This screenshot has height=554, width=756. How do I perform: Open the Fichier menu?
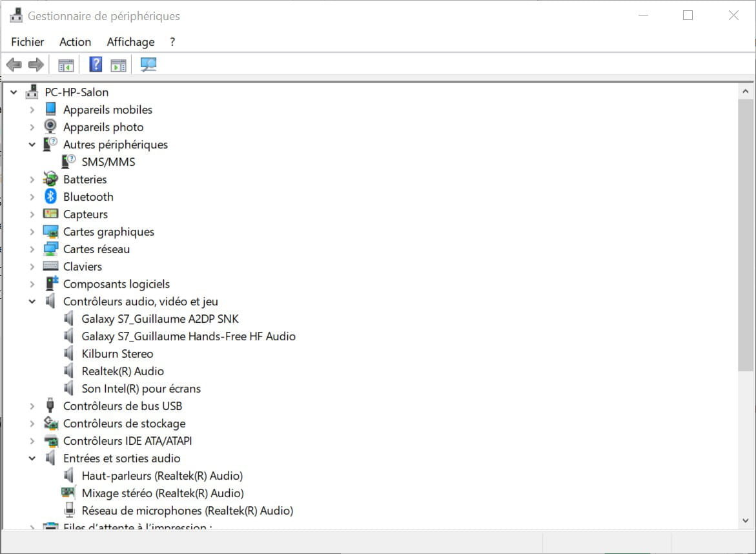pos(28,42)
